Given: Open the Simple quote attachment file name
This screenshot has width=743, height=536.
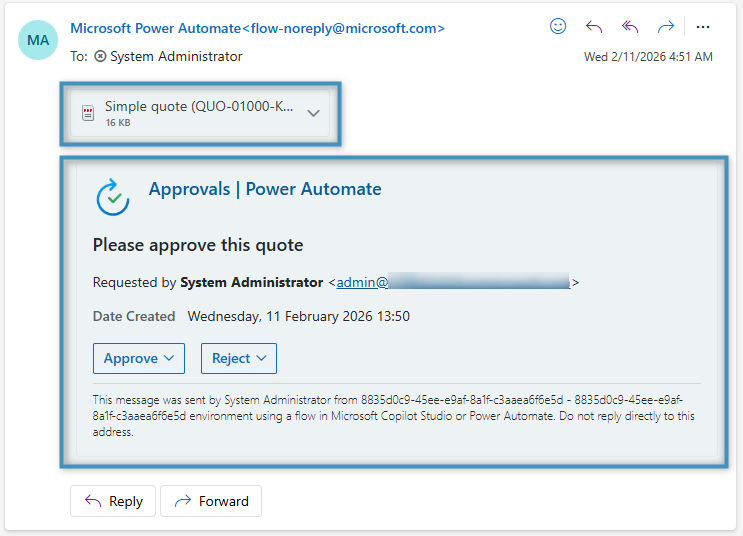Looking at the screenshot, I should 199,106.
